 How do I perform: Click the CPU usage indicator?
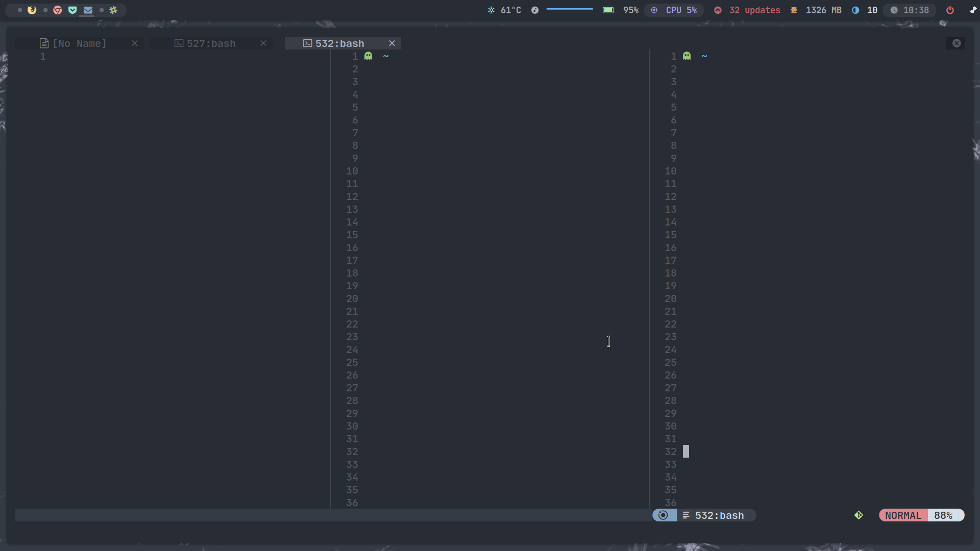tap(674, 10)
